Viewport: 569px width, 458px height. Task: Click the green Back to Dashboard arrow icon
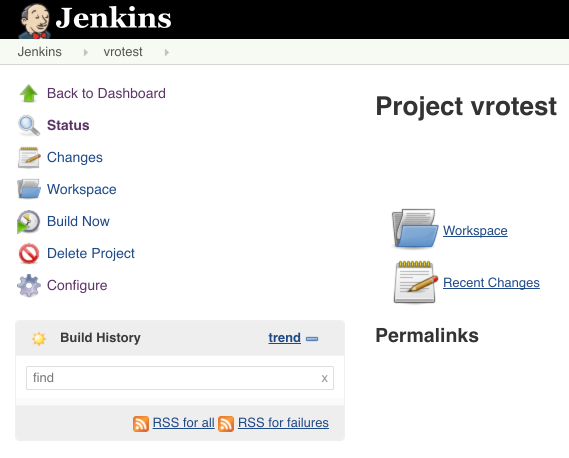coord(29,93)
